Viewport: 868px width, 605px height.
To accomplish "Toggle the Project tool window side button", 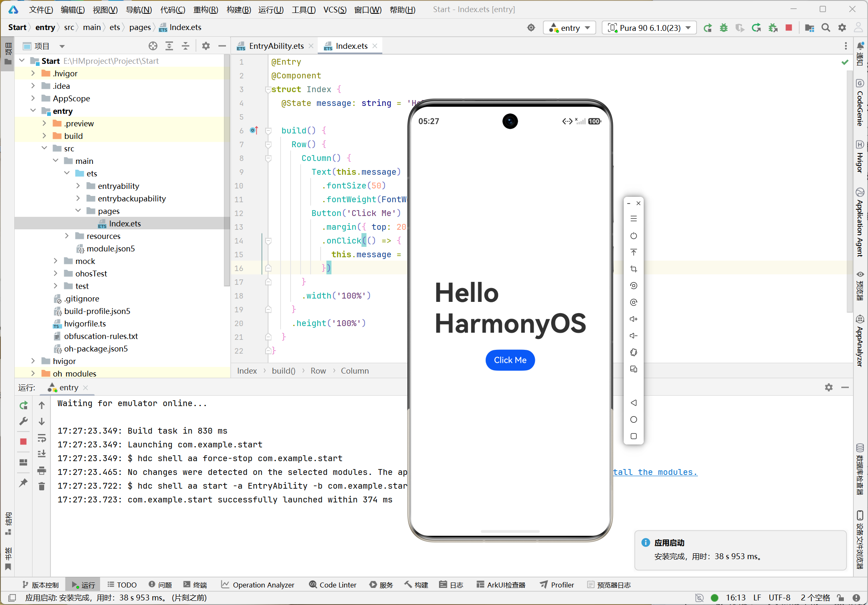I will click(8, 54).
